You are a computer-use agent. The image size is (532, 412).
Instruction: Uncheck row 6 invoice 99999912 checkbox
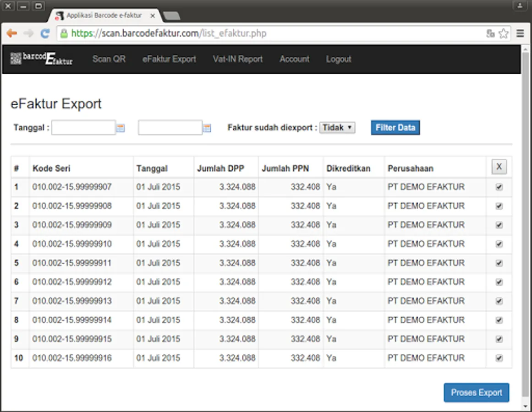[x=499, y=282]
